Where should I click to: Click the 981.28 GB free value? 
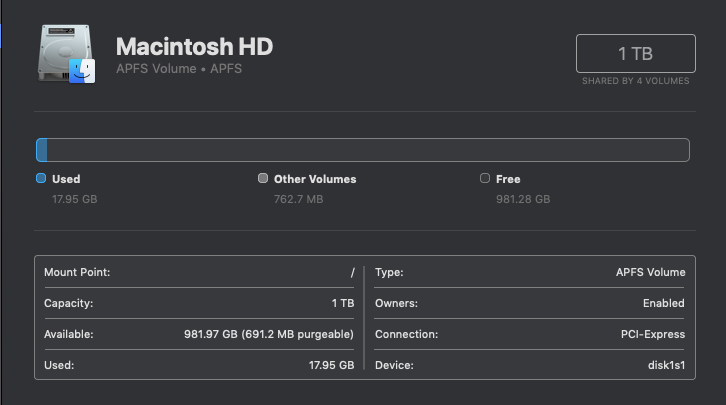coord(523,199)
